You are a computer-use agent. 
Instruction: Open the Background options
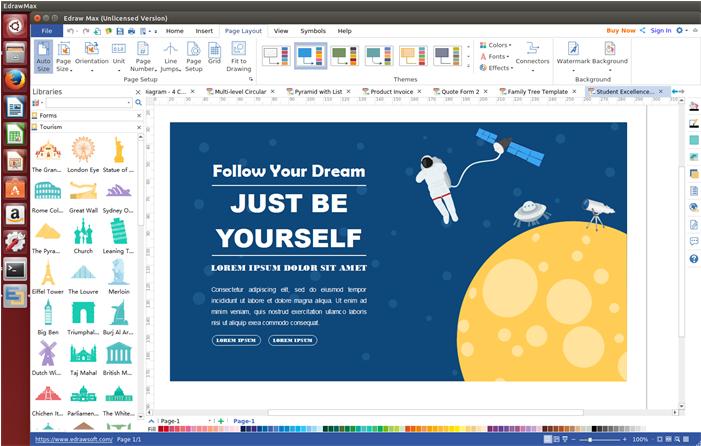[609, 54]
